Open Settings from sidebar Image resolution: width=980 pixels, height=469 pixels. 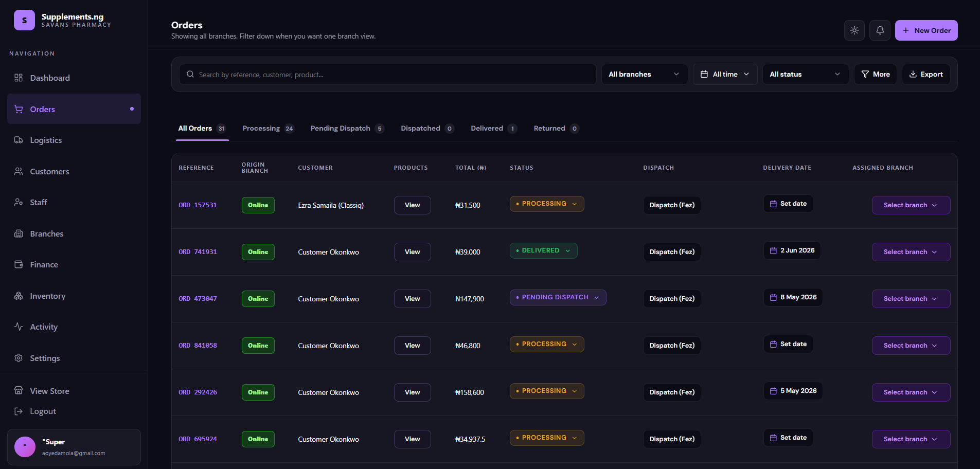(45, 358)
